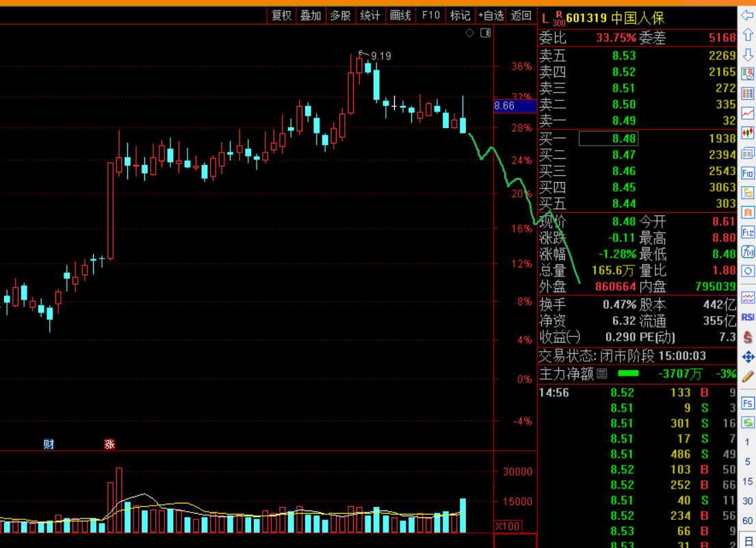
Task: Click the X100 volume scale label
Action: tap(508, 526)
